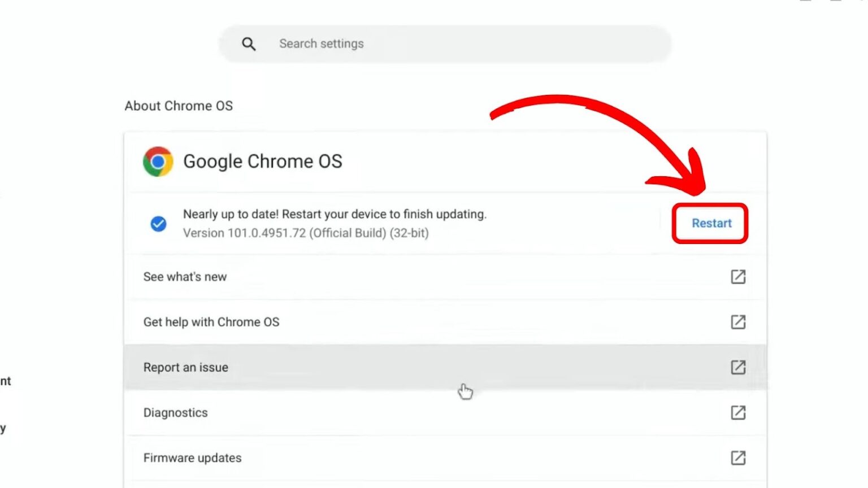Open external link icon beside Get help with Chrome OS
This screenshot has height=488, width=868.
pos(738,322)
